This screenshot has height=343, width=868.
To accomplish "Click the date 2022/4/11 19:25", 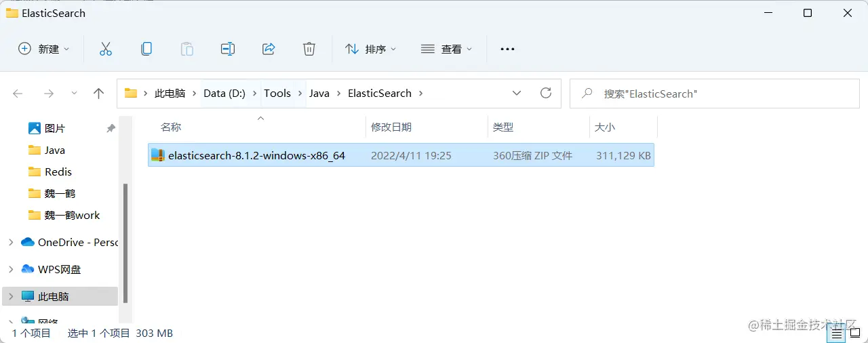I will coord(411,155).
